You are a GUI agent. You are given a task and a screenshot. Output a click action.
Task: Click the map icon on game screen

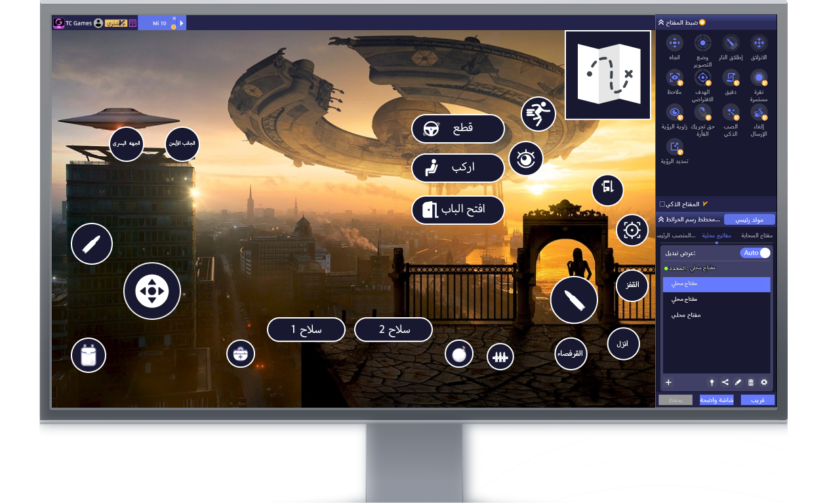607,75
